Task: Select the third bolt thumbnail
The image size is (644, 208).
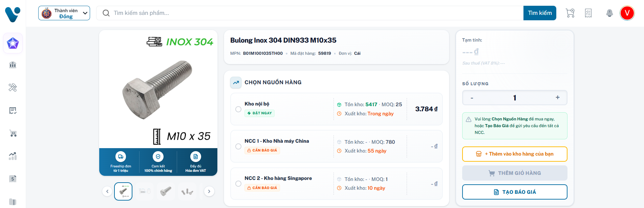Action: coord(166,191)
